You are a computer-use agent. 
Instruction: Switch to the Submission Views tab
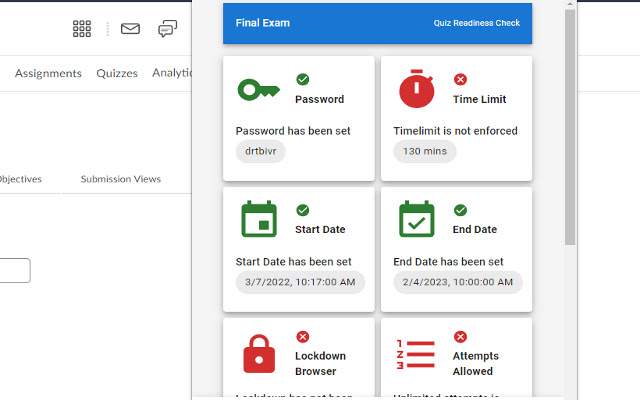[x=120, y=179]
